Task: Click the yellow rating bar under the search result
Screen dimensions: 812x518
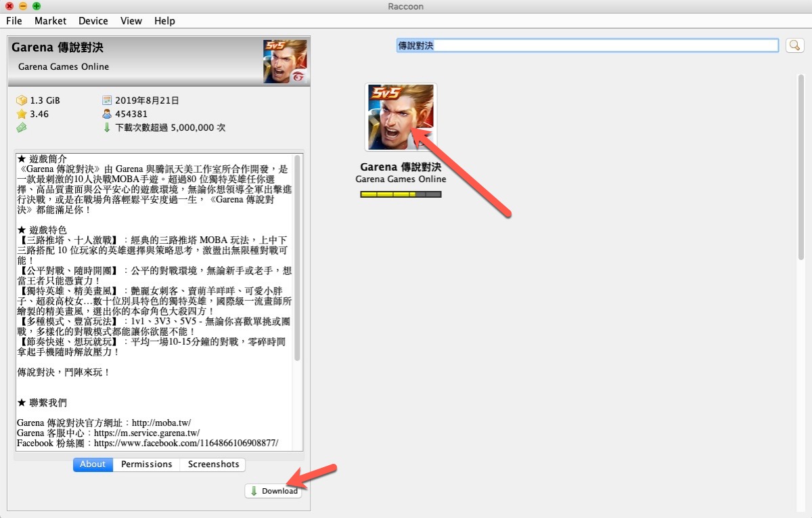Action: [x=401, y=194]
